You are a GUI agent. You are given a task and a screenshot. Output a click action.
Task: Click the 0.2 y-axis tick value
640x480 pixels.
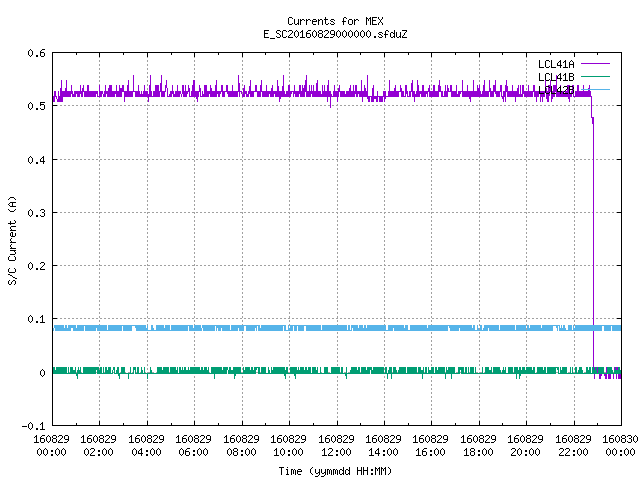36,266
